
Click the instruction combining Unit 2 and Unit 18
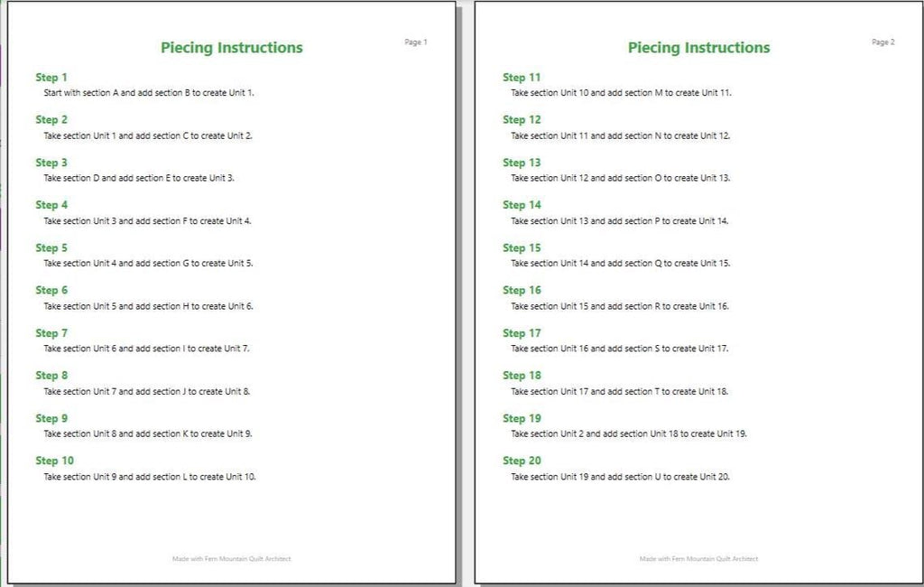[629, 433]
